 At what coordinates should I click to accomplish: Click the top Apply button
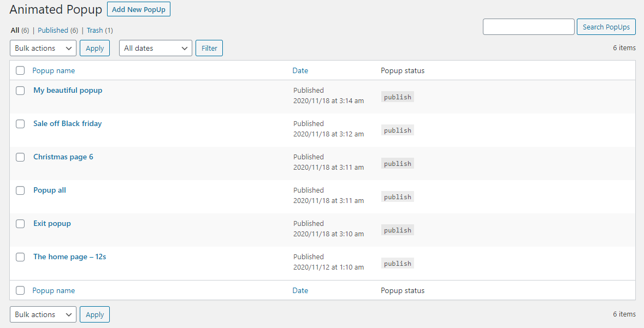tap(95, 48)
